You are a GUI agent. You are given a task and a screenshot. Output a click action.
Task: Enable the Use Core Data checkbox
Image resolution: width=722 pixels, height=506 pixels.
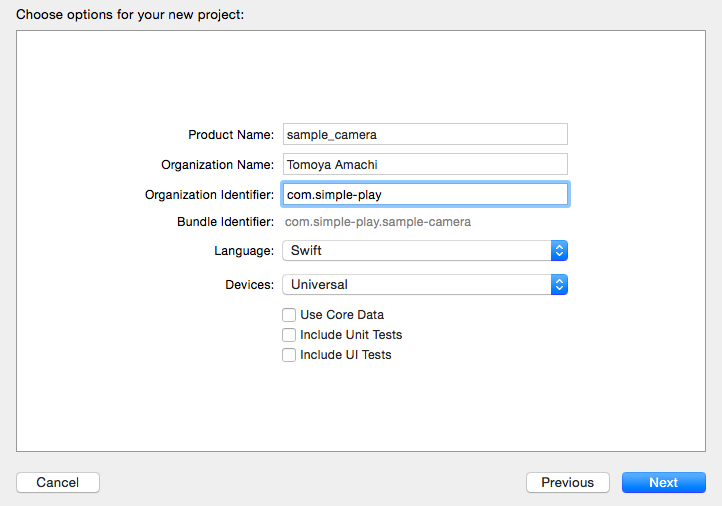(289, 315)
